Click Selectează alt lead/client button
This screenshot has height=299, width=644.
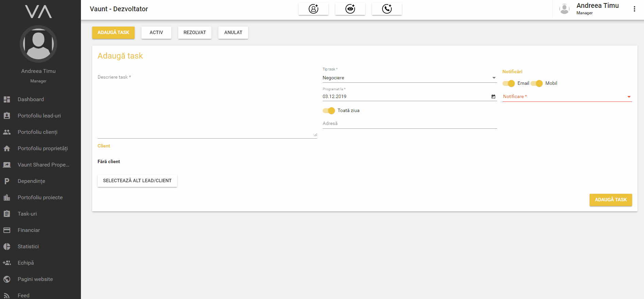point(137,181)
